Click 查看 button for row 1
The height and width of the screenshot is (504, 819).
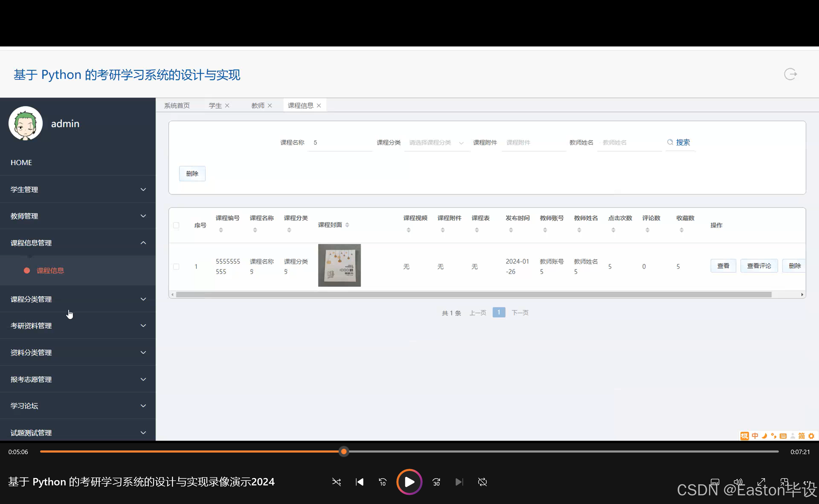pos(723,266)
